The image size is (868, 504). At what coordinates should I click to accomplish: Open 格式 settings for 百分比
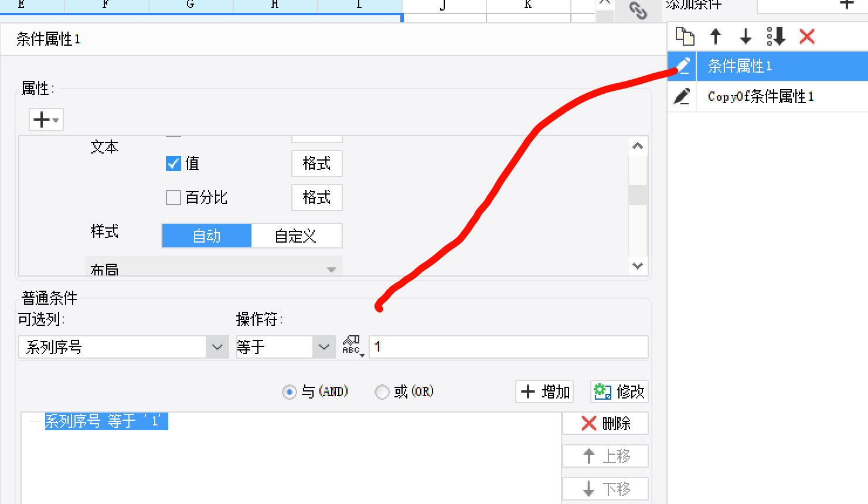(316, 197)
